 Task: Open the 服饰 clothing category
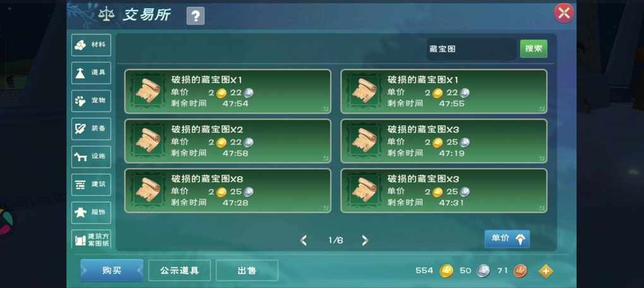pyautogui.click(x=91, y=212)
